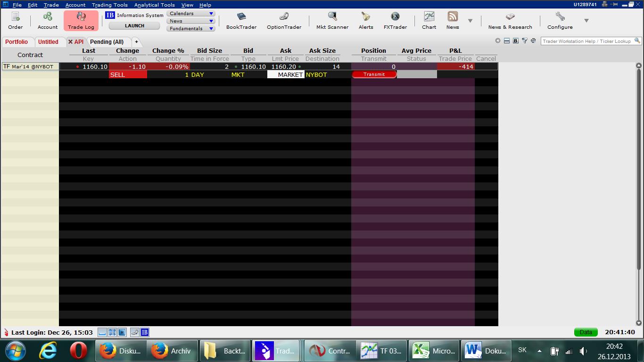Click the LAUNCH button
Image resolution: width=644 pixels, height=362 pixels.
pyautogui.click(x=134, y=26)
